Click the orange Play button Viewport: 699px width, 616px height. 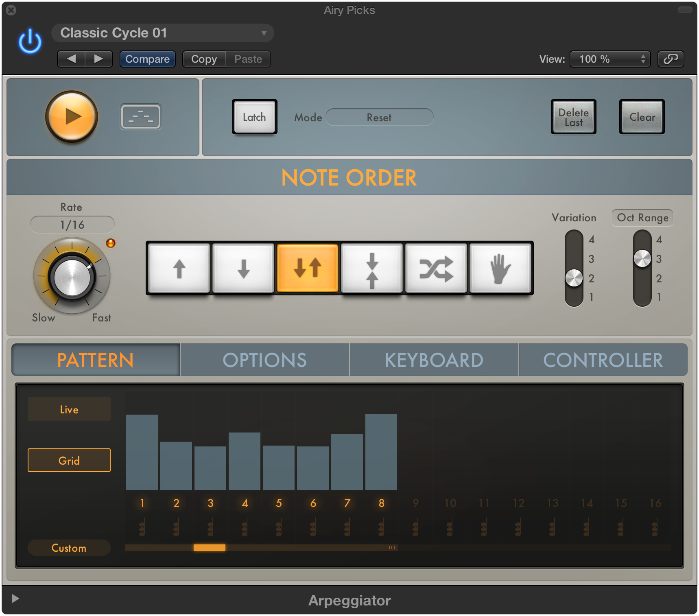click(x=72, y=116)
